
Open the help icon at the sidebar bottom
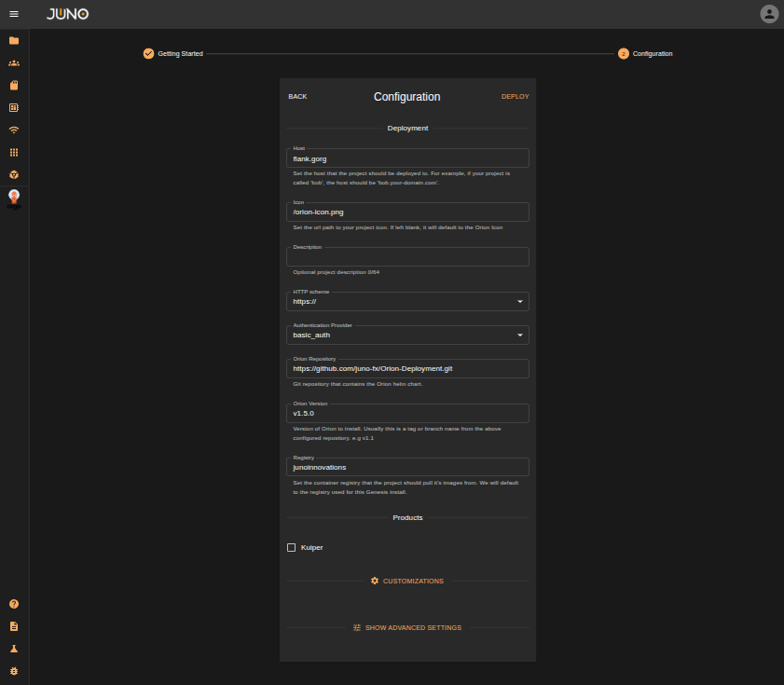point(14,604)
